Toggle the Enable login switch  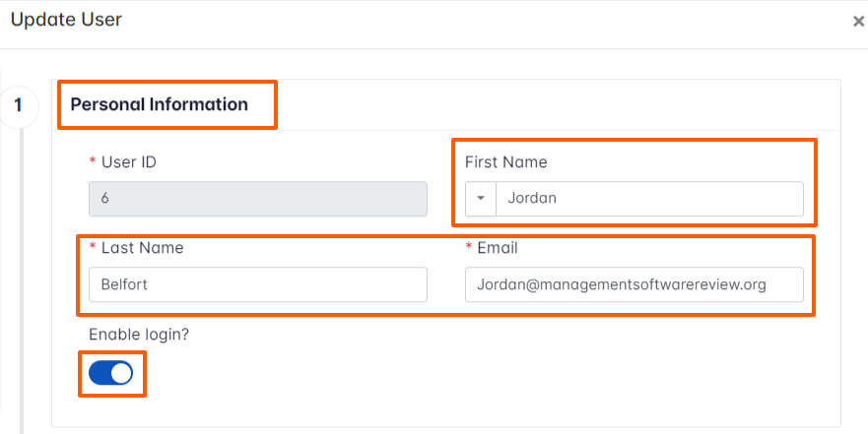pyautogui.click(x=111, y=373)
